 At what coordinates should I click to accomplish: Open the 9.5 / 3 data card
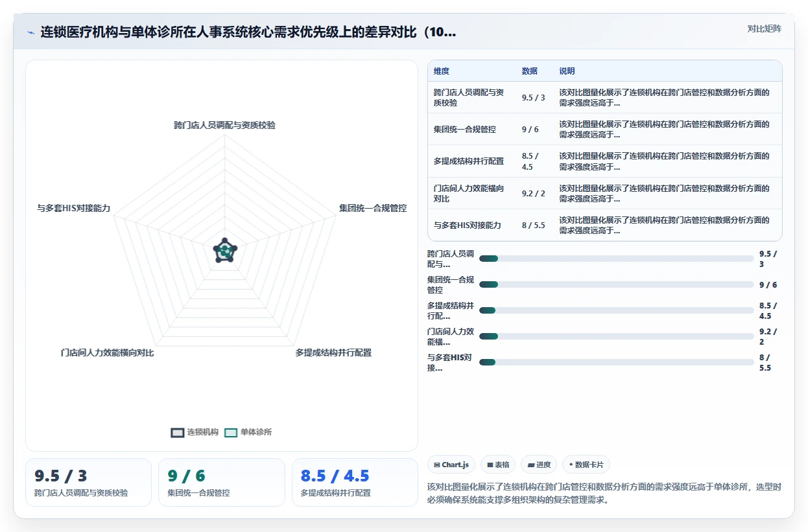pos(88,482)
